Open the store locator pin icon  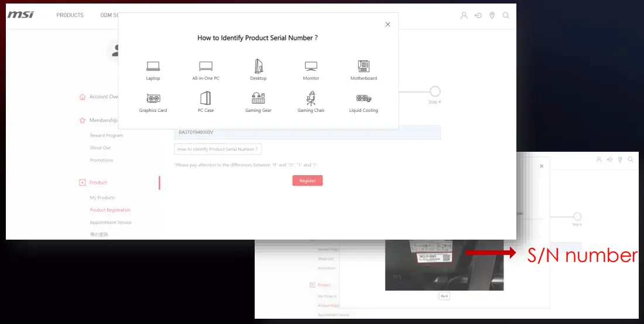pos(492,16)
